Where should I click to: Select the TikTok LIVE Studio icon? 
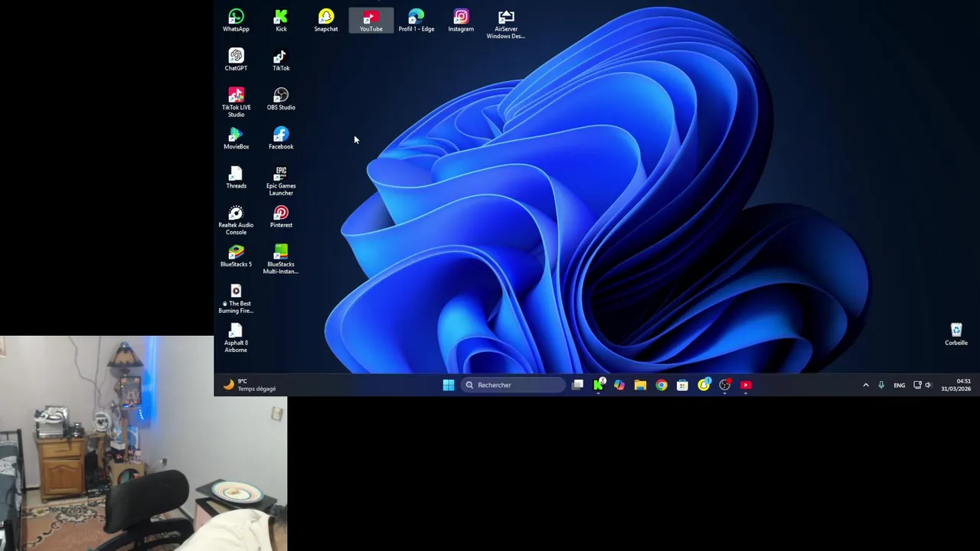click(236, 103)
